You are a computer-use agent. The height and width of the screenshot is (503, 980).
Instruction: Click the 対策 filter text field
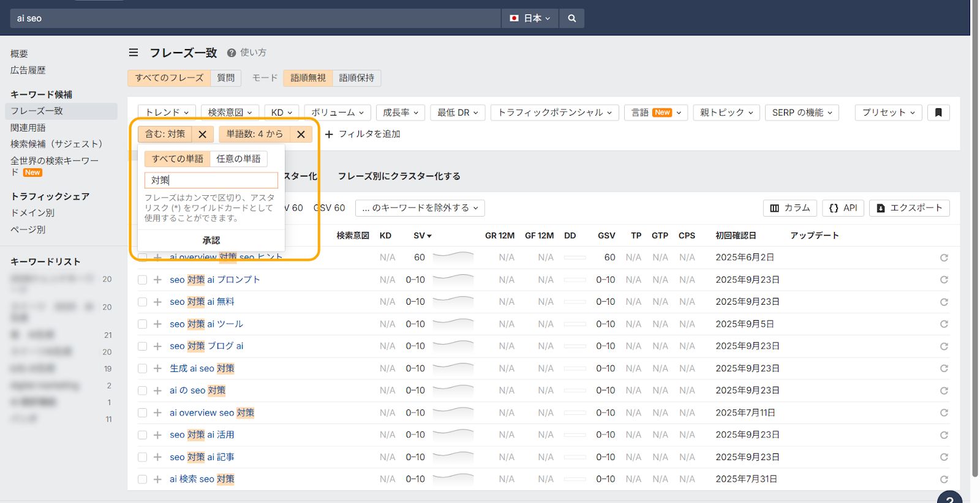coord(211,180)
